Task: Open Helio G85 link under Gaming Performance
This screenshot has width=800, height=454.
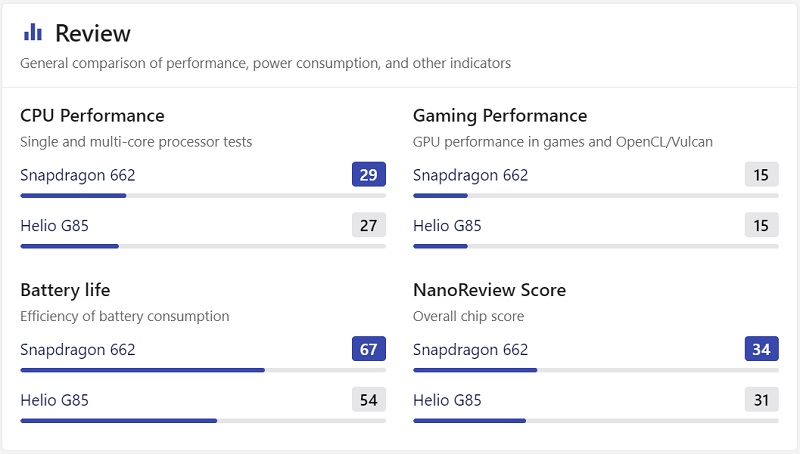Action: 447,225
